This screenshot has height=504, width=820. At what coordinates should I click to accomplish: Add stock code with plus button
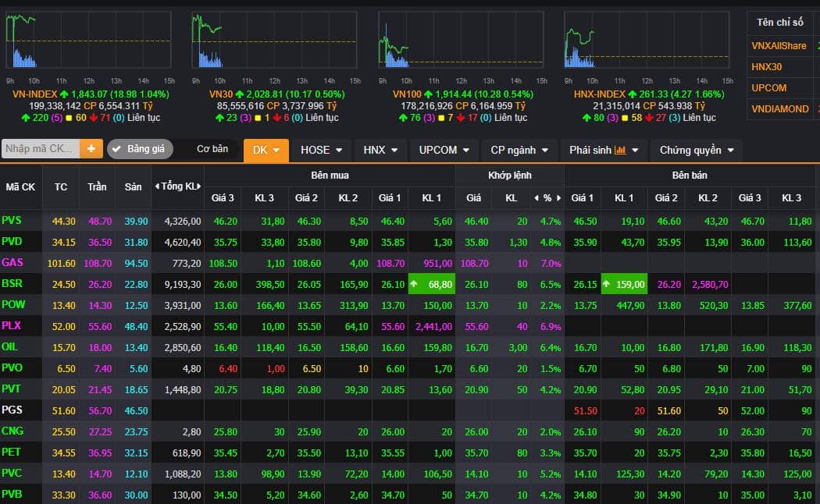coord(91,149)
